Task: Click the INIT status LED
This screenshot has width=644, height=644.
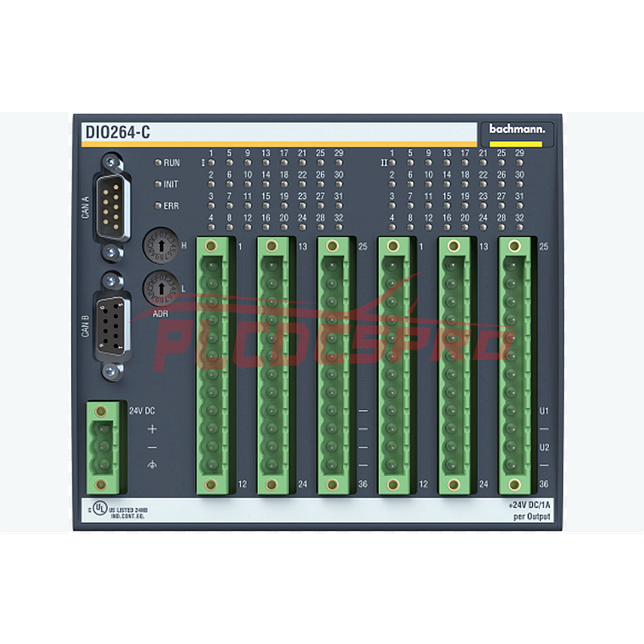Action: (x=159, y=184)
